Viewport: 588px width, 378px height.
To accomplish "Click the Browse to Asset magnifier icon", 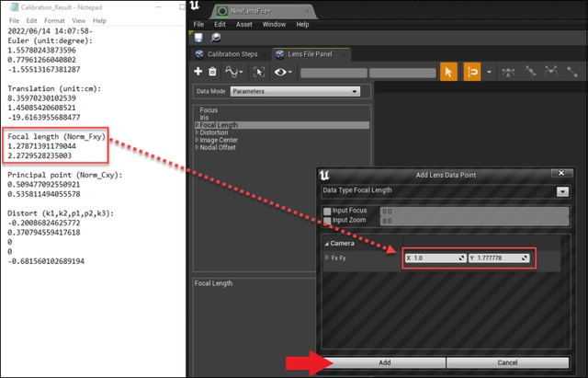I will tap(216, 37).
